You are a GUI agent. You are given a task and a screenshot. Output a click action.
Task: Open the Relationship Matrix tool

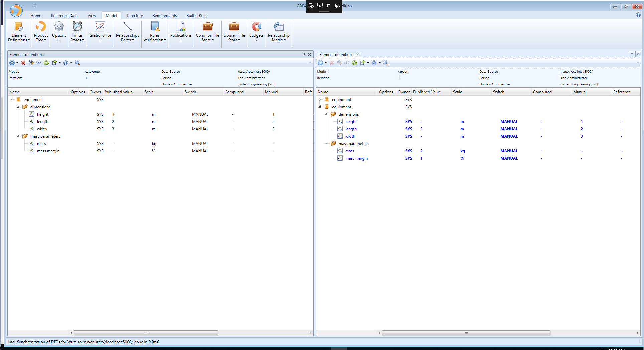278,32
